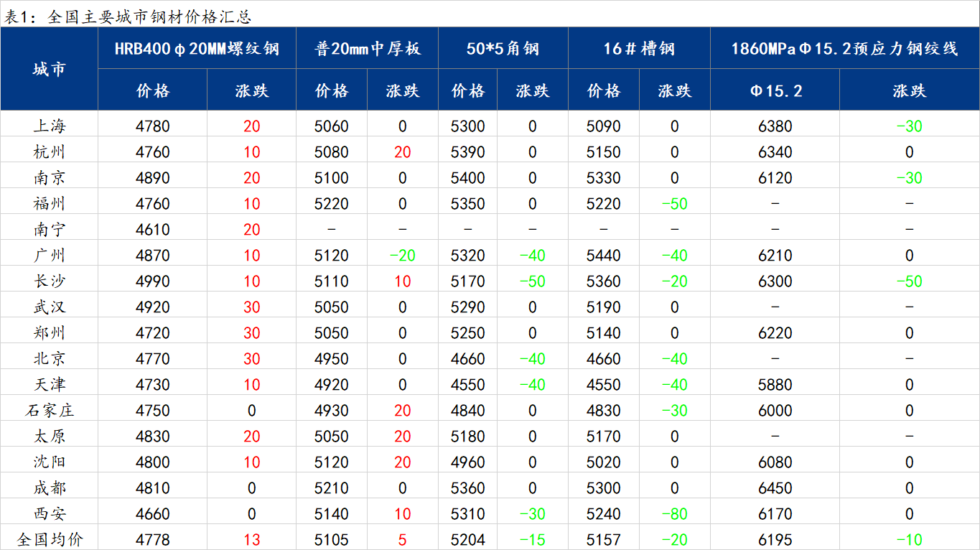Screen dimensions: 980x550
Task: Click Hangzhou steel strand price 6340
Action: 775,152
